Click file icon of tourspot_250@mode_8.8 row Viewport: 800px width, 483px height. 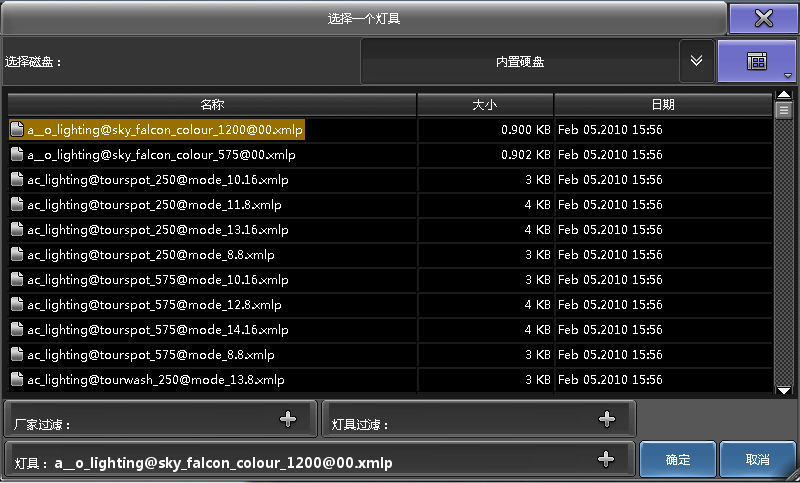[x=17, y=255]
